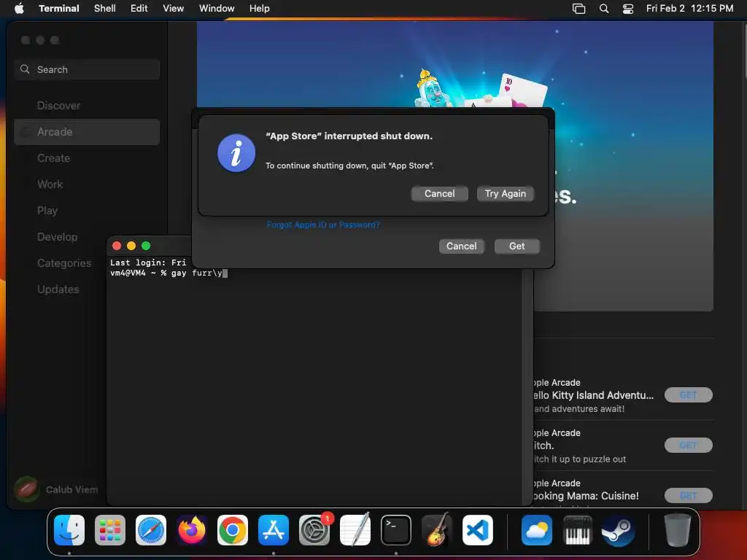Open System Settings from the Dock
Viewport: 747px width, 560px height.
[314, 530]
